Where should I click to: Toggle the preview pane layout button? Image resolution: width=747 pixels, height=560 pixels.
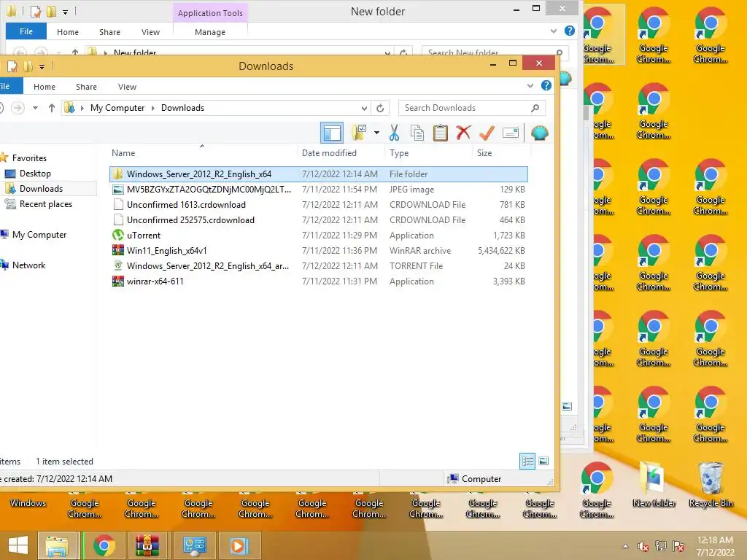coord(332,133)
